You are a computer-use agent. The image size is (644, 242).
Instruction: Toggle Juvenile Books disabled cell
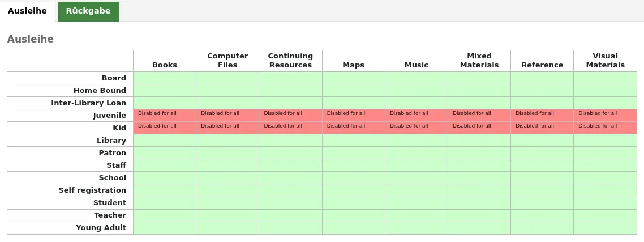pos(165,115)
